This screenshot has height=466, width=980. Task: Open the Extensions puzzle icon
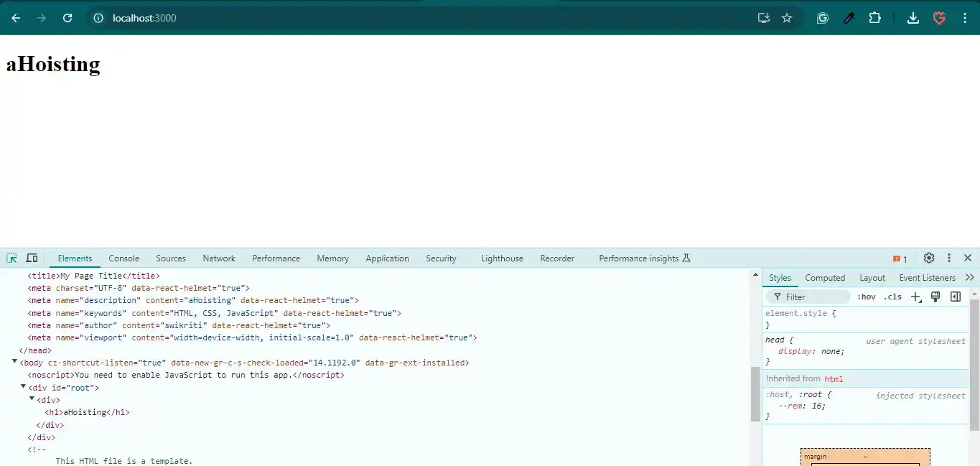(874, 18)
